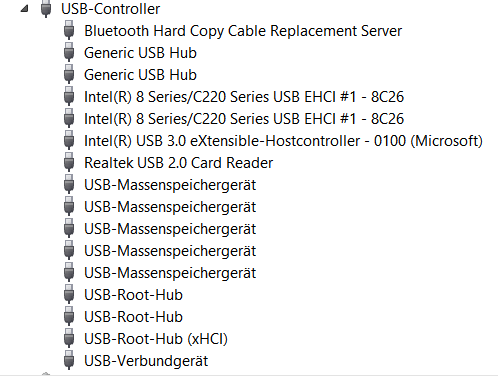The image size is (498, 376).
Task: Click the USB-Root-Hub (xHCI) device icon
Action: (69, 338)
